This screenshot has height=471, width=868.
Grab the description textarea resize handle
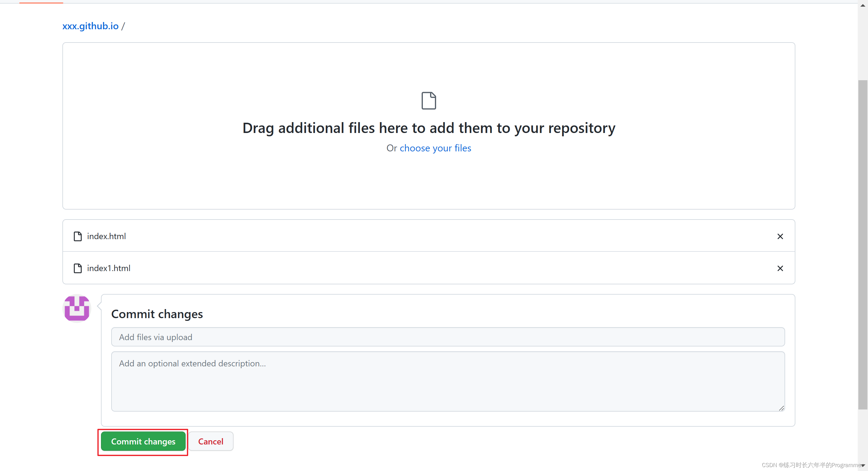coord(782,408)
